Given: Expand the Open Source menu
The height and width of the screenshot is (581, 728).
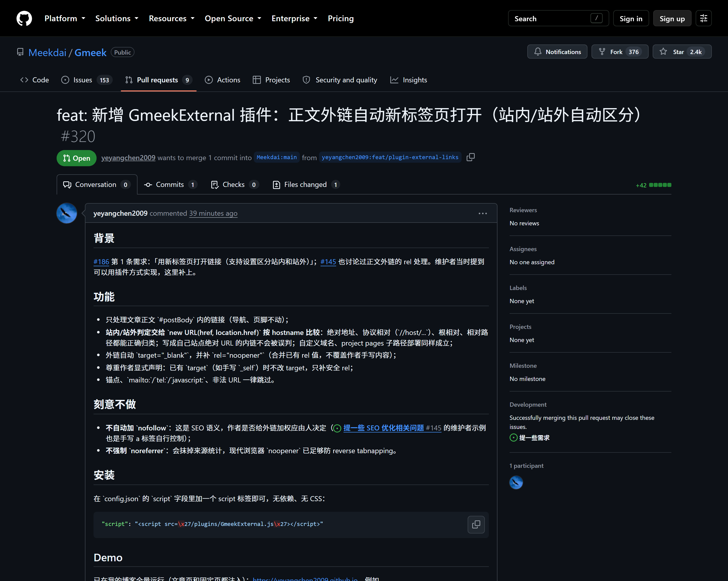Looking at the screenshot, I should click(x=233, y=18).
